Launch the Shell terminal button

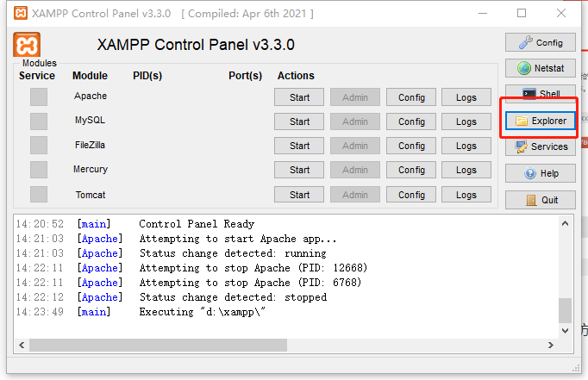pyautogui.click(x=540, y=92)
